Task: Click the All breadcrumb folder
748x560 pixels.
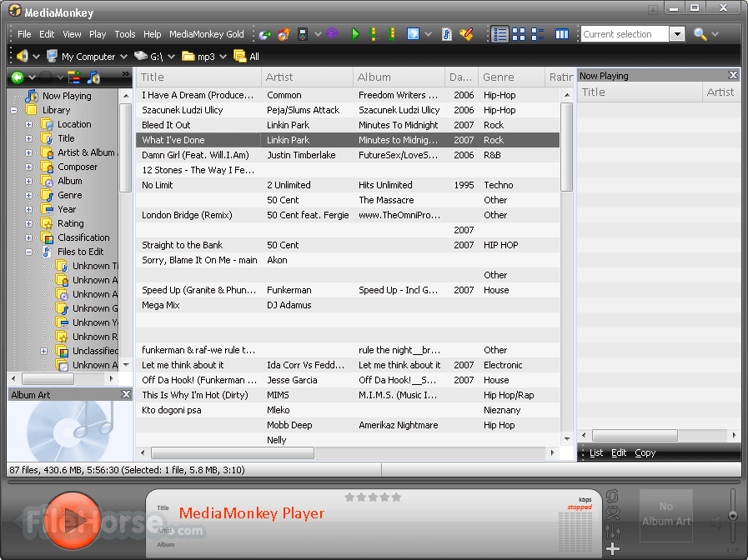Action: [247, 56]
